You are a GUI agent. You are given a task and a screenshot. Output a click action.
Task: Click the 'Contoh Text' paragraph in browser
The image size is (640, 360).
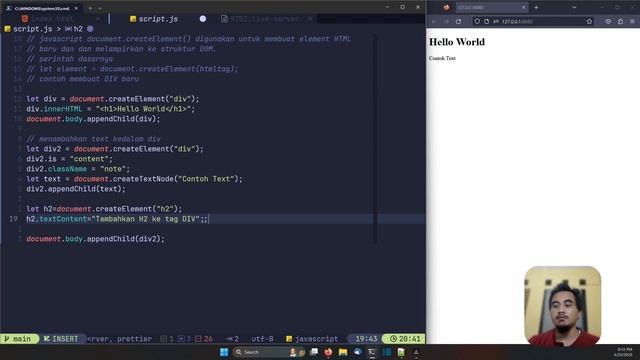click(x=442, y=58)
